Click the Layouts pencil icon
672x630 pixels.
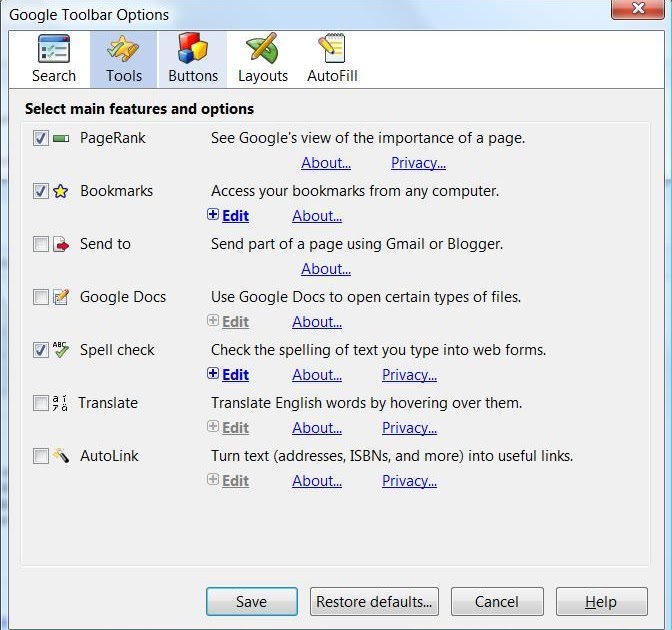click(x=262, y=48)
